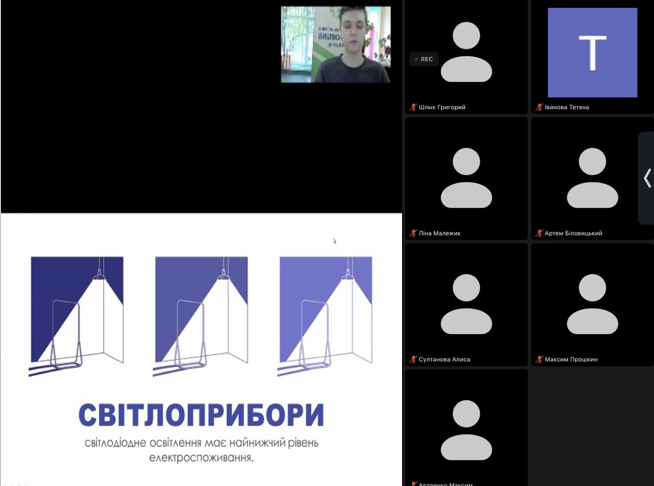This screenshot has height=486, width=654.
Task: Select Султанова Алиса participant tile avatar
Action: (466, 304)
